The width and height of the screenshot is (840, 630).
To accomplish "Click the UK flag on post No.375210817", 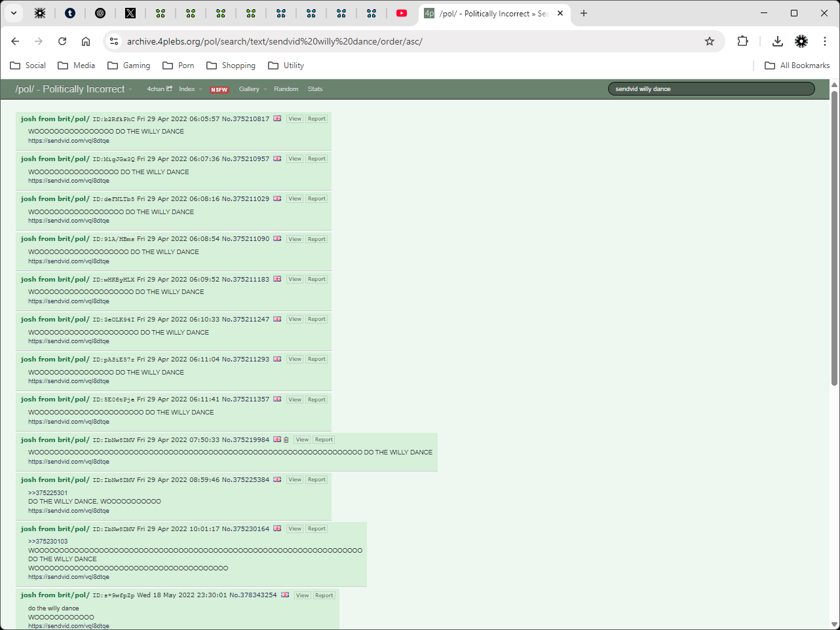I will (277, 119).
